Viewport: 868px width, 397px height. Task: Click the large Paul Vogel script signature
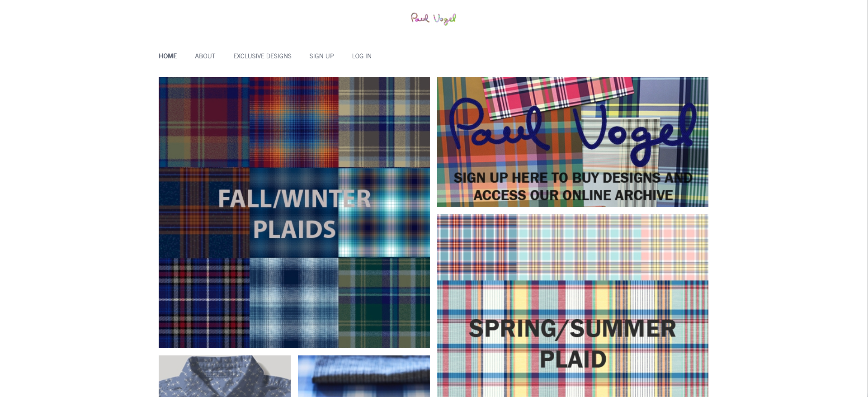(573, 132)
